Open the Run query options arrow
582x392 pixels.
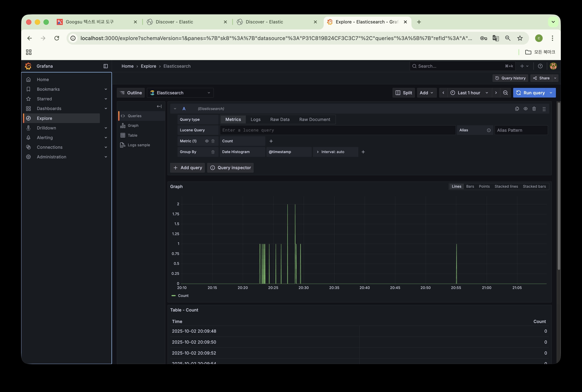[551, 93]
